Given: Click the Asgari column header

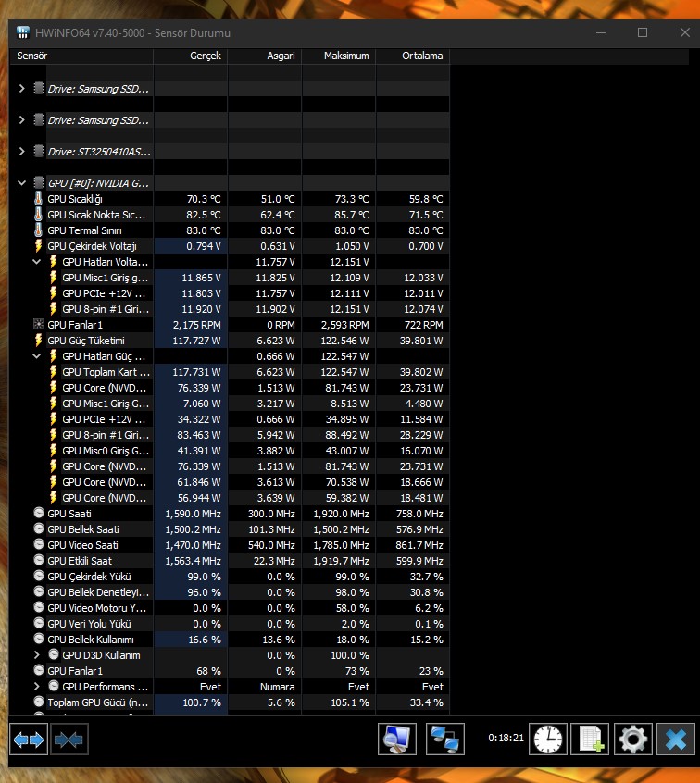Looking at the screenshot, I should pyautogui.click(x=265, y=56).
